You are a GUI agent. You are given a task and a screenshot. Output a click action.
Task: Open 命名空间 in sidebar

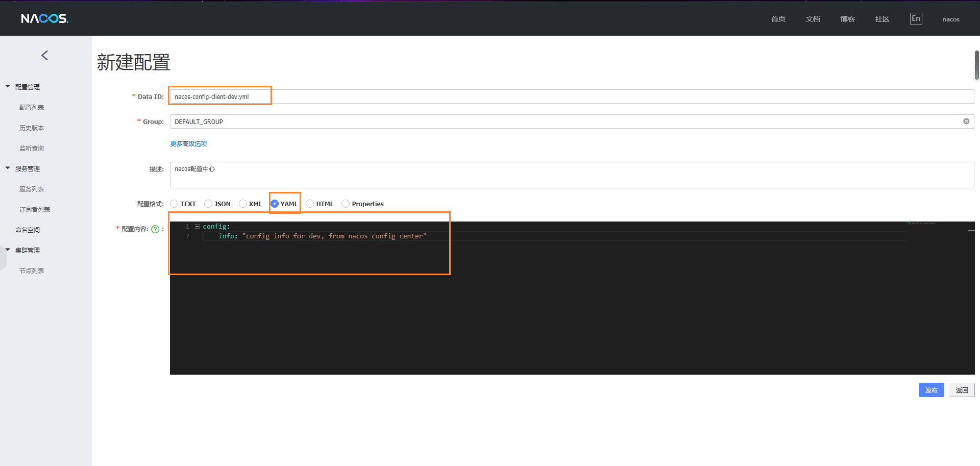pyautogui.click(x=28, y=230)
